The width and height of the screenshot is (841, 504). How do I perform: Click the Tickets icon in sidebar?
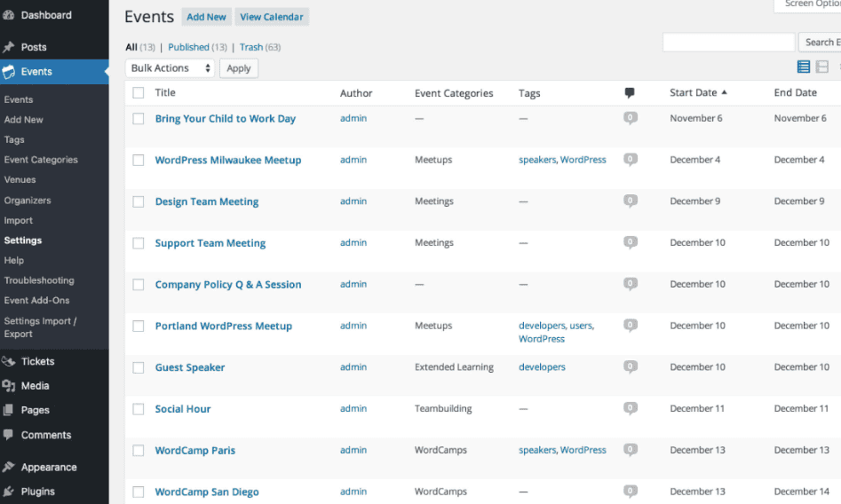[x=8, y=361]
